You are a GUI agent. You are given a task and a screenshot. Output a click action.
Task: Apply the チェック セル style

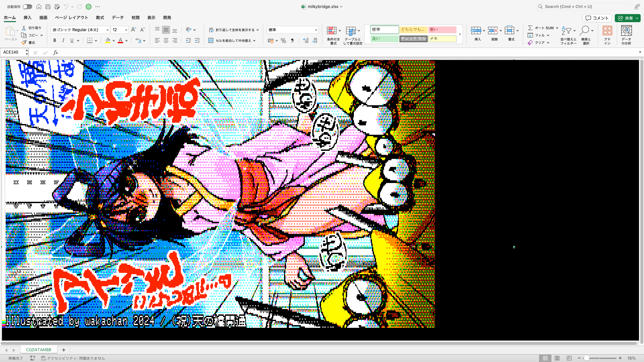coord(413,39)
